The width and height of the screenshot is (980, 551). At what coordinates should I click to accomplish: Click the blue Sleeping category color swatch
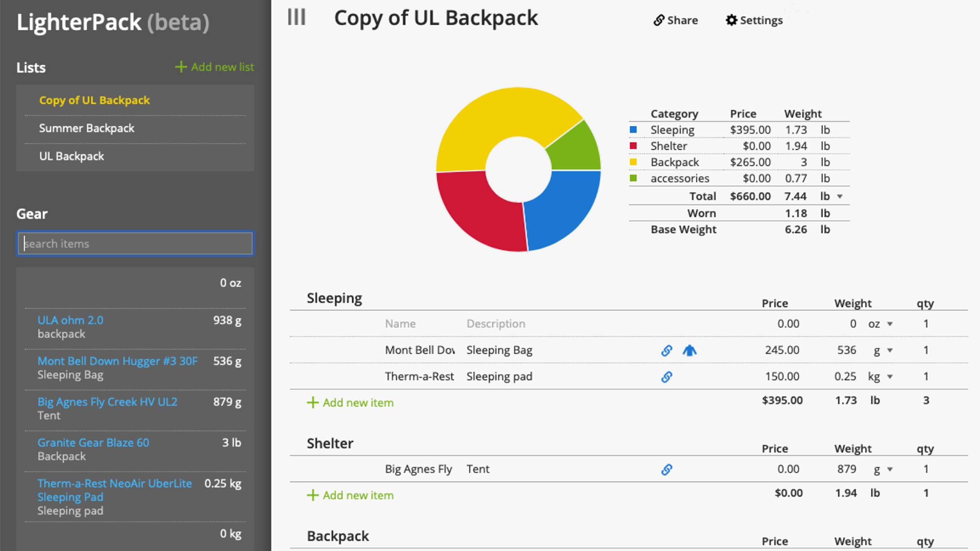coord(633,129)
